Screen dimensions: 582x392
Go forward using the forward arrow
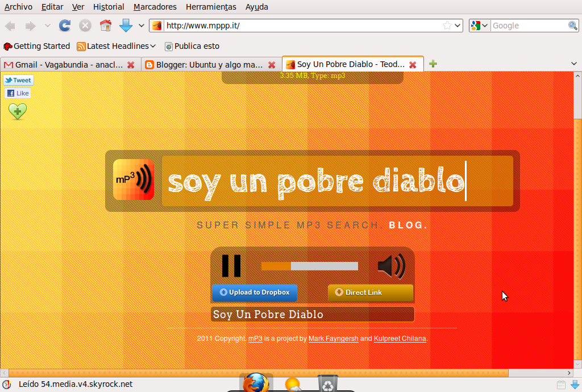(31, 26)
